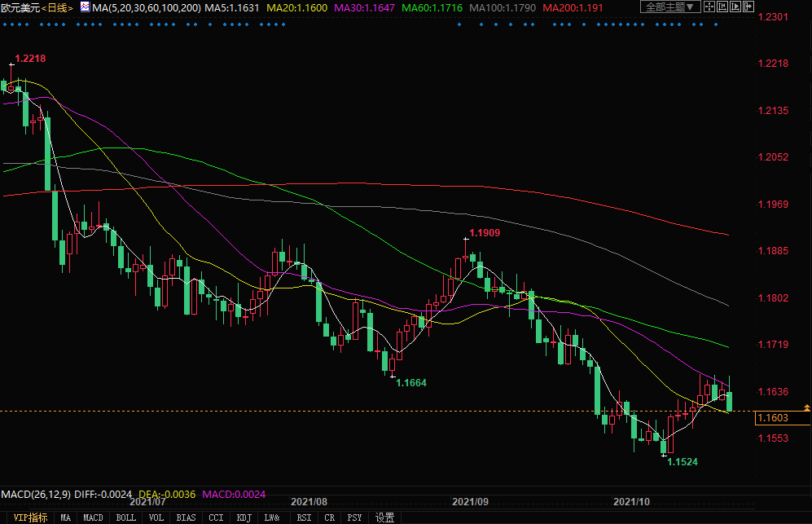Open the 日线 period selector

pos(56,7)
